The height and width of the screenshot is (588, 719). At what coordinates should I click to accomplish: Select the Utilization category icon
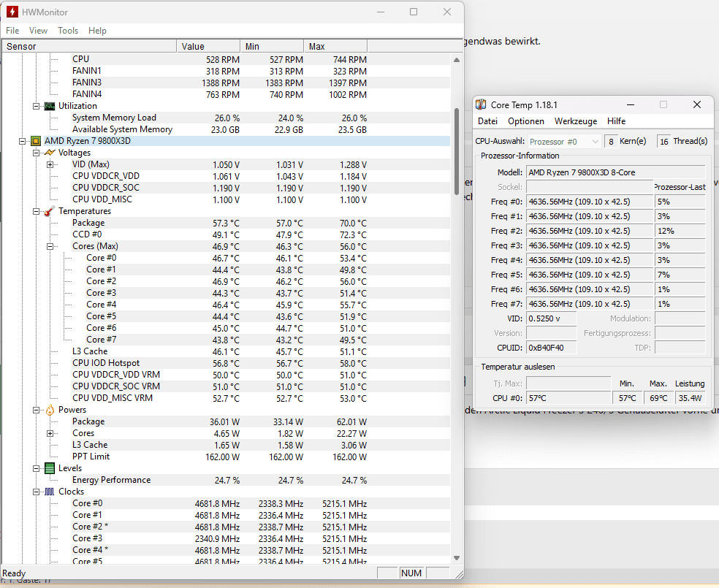tap(50, 107)
